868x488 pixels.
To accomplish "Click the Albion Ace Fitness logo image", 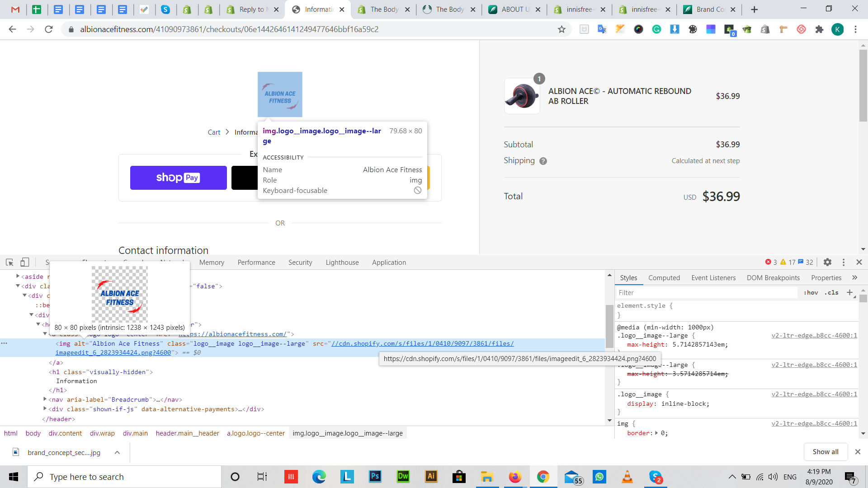I will pos(280,94).
